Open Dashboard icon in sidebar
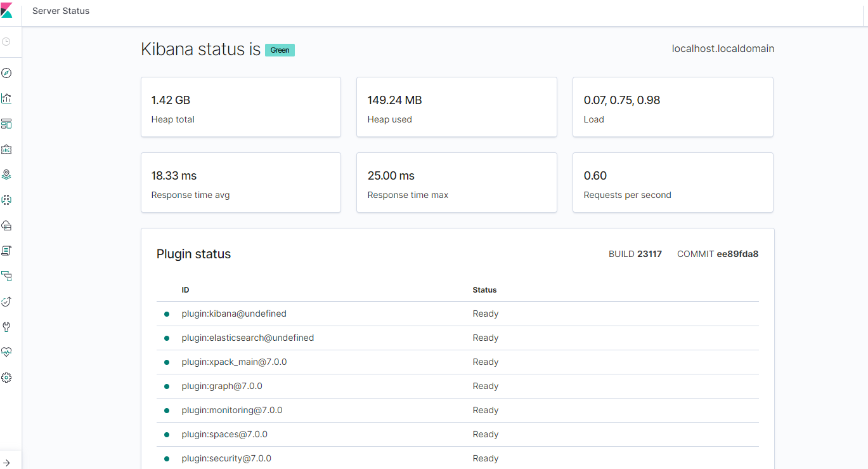The image size is (868, 469). tap(6, 124)
